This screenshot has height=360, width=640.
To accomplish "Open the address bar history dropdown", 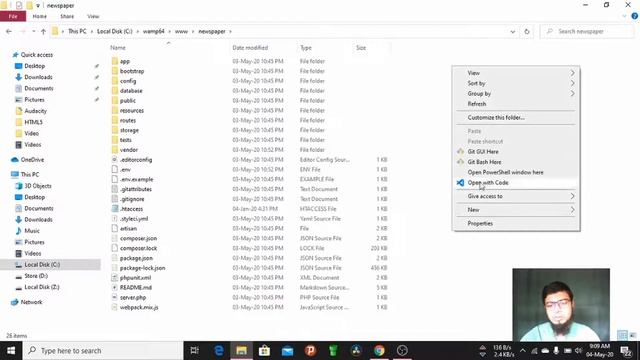I will [513, 31].
